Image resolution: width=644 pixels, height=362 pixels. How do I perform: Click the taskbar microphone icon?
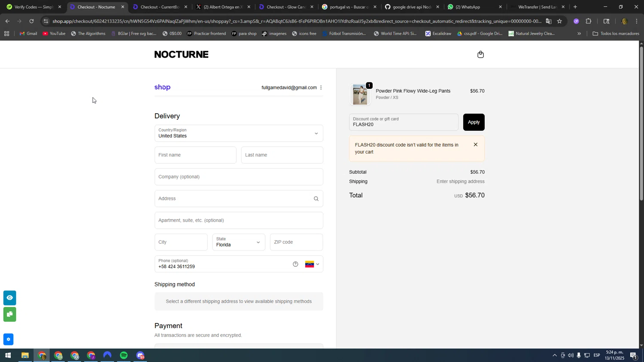pos(579,356)
